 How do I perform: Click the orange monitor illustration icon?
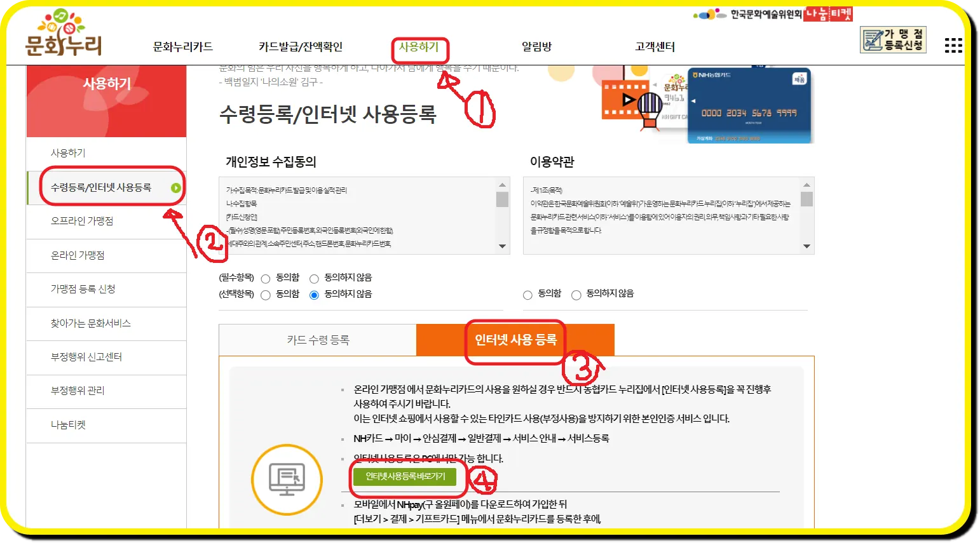pos(287,479)
